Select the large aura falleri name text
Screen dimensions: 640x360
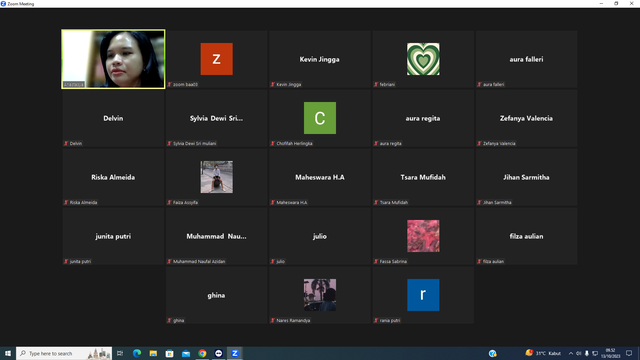tap(526, 59)
